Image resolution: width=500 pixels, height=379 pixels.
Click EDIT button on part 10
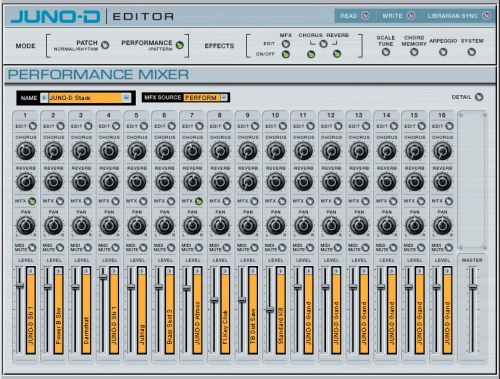tap(283, 126)
